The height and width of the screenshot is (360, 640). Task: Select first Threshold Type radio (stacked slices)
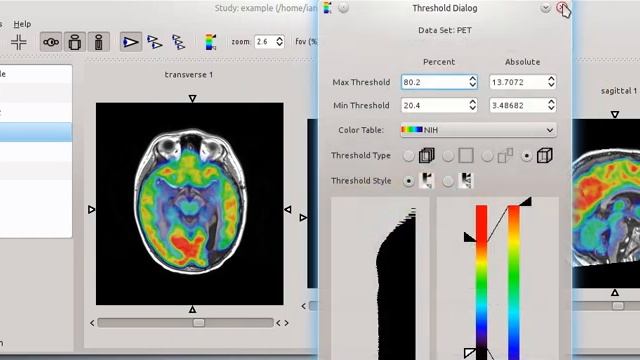tap(409, 156)
